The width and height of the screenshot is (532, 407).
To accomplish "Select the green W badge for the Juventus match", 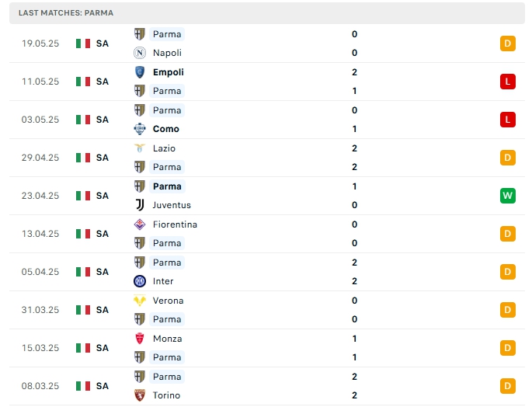I will pyautogui.click(x=508, y=196).
